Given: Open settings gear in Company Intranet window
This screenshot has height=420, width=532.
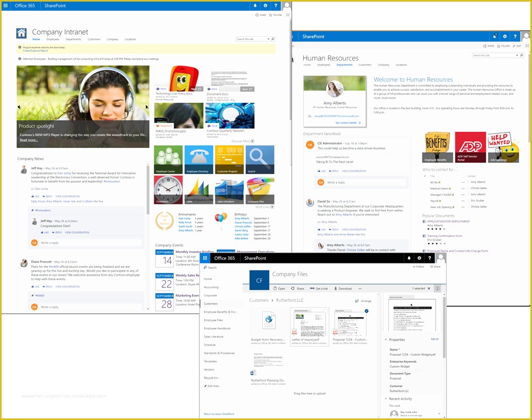Looking at the screenshot, I should [265, 5].
